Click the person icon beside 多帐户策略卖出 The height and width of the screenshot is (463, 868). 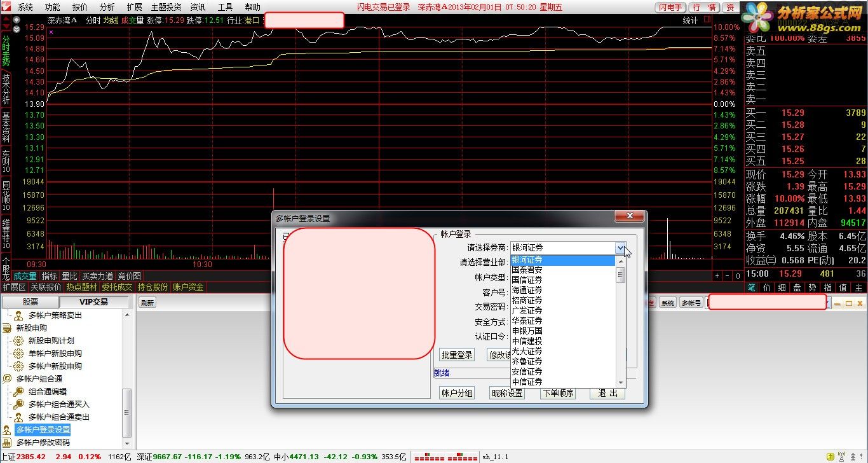tap(18, 315)
